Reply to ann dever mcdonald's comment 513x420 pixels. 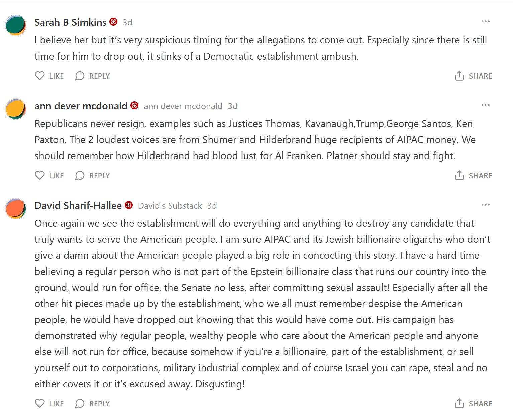(x=93, y=176)
